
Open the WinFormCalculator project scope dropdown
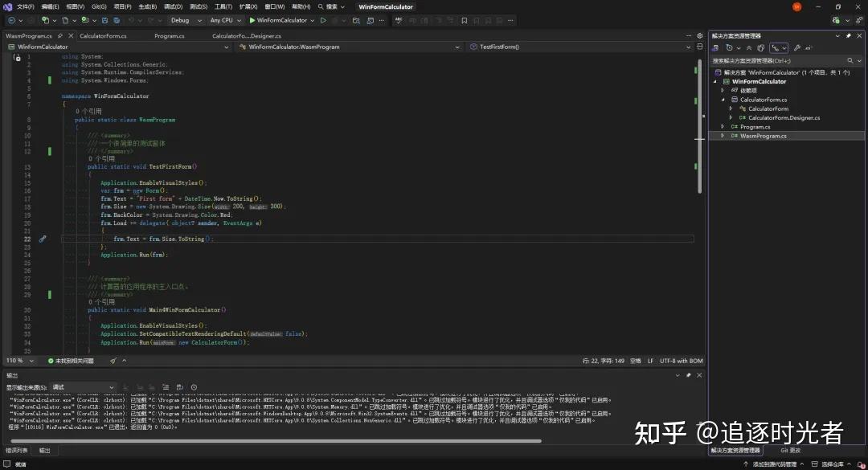[x=118, y=47]
